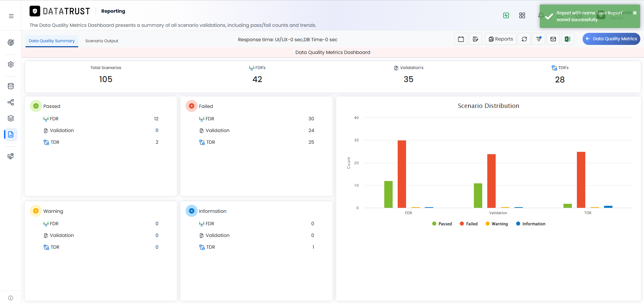Switch to Data Quality Summary tab
The image size is (644, 305).
(52, 41)
